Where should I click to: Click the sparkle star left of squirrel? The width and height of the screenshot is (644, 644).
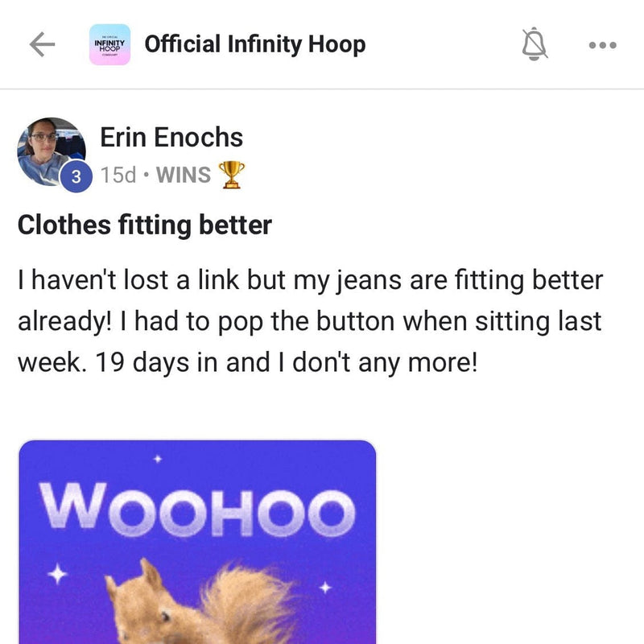point(56,575)
